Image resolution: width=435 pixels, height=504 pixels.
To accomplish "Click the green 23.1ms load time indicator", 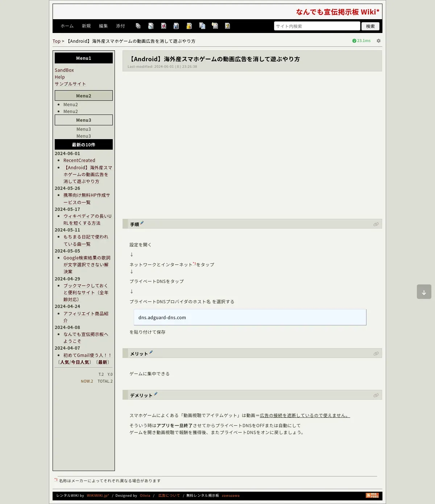I will (x=361, y=41).
